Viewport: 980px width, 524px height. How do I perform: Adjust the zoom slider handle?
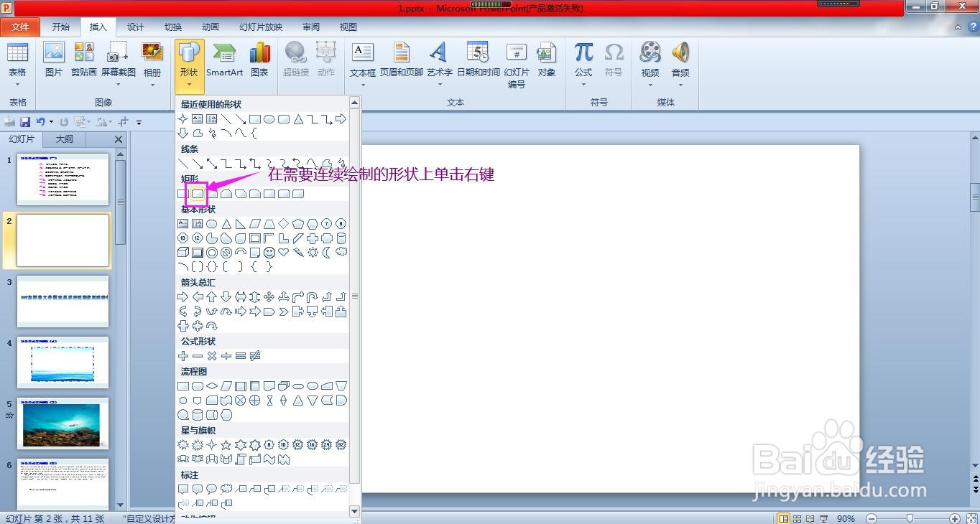910,518
